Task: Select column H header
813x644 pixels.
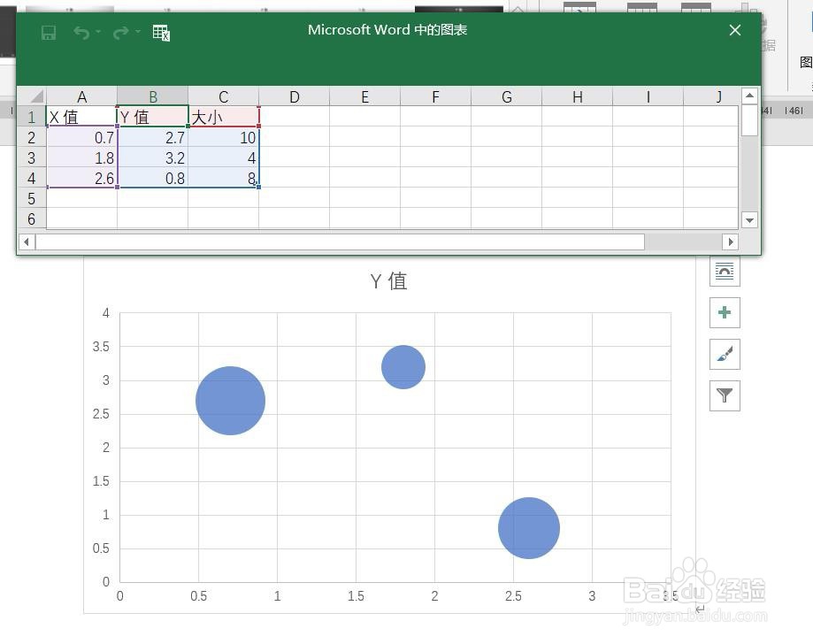Action: pyautogui.click(x=577, y=96)
